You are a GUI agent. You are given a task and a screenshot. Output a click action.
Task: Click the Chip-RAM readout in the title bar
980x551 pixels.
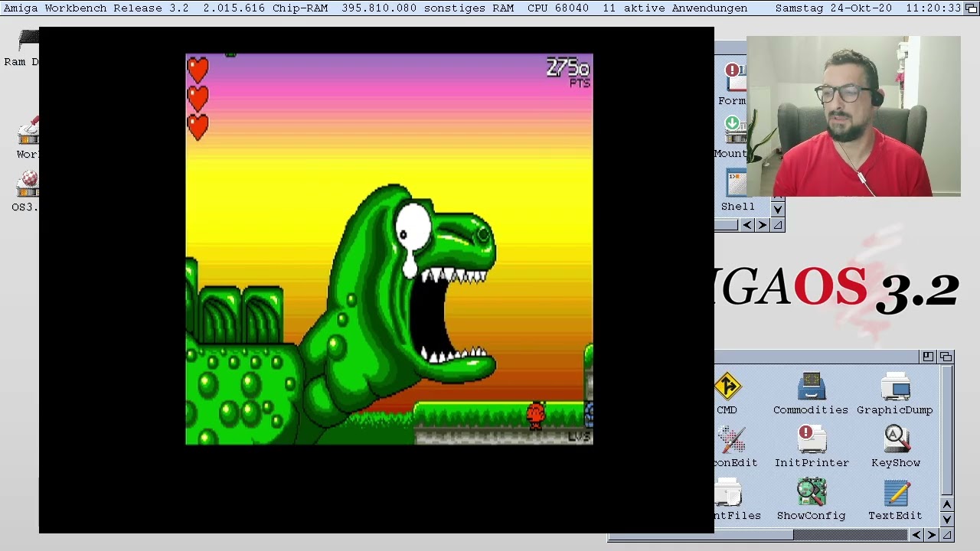265,8
